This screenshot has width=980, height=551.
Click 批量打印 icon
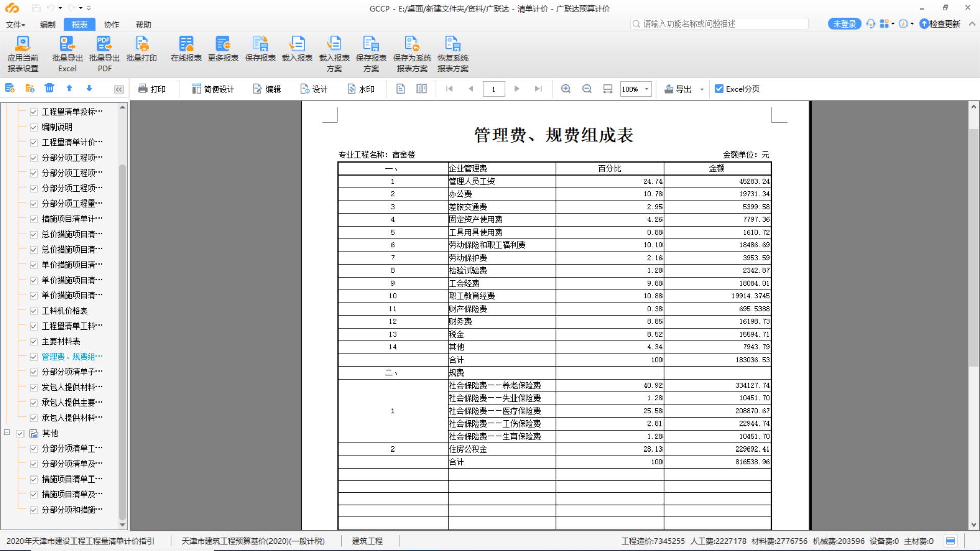click(x=141, y=49)
